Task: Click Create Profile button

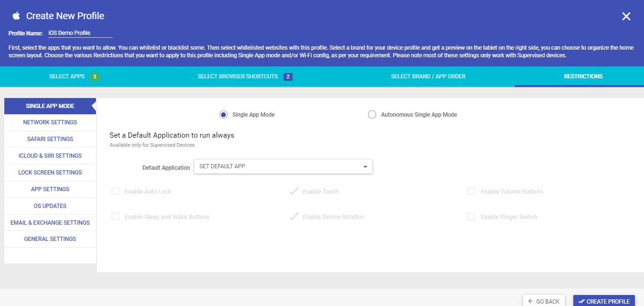Action: (604, 301)
